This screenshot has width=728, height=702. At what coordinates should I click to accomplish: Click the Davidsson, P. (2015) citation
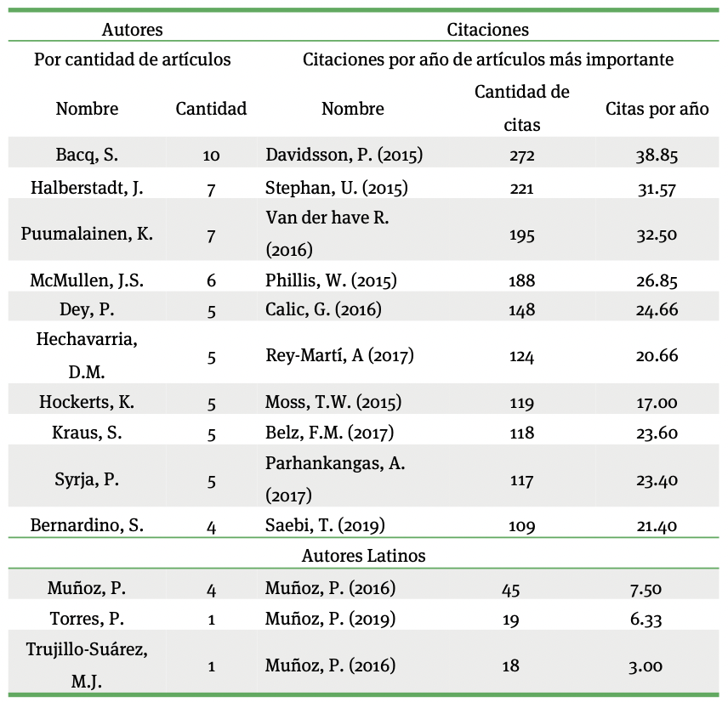click(344, 156)
